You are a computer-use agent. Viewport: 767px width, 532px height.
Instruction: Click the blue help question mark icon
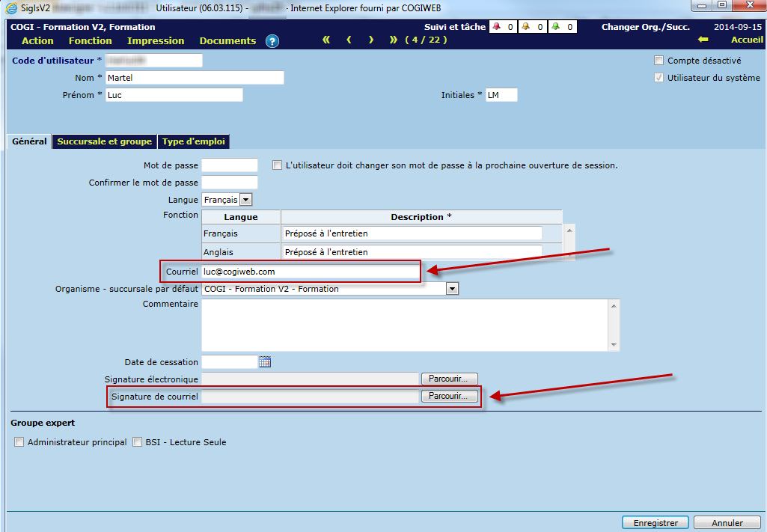[272, 41]
